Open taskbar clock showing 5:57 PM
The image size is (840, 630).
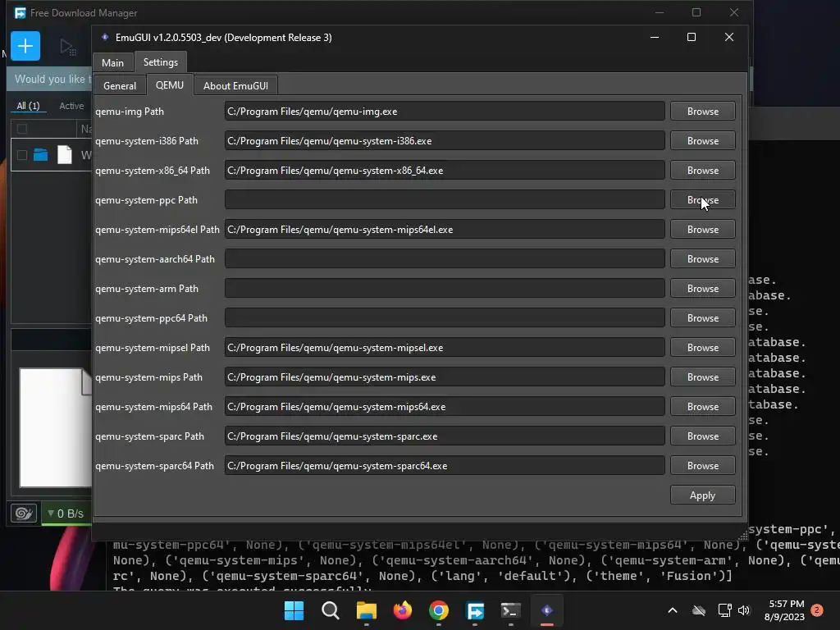(x=785, y=610)
